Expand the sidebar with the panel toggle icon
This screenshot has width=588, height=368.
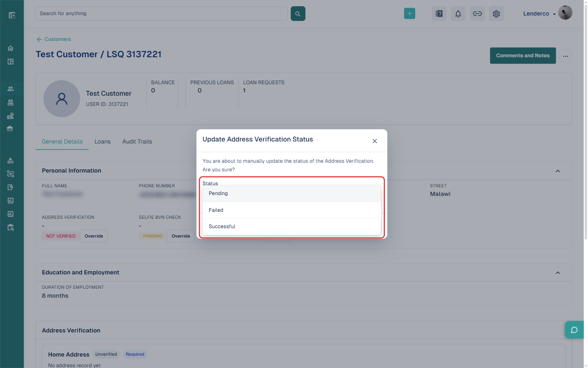pos(12,15)
